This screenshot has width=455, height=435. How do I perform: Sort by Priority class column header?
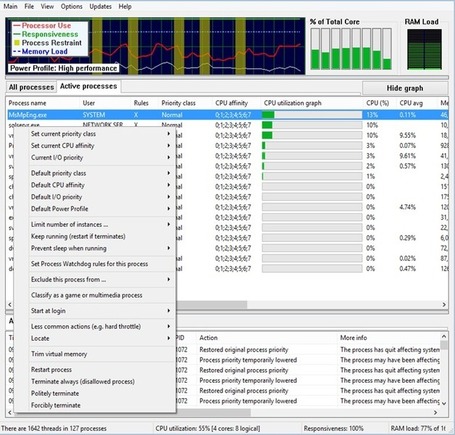coord(178,103)
